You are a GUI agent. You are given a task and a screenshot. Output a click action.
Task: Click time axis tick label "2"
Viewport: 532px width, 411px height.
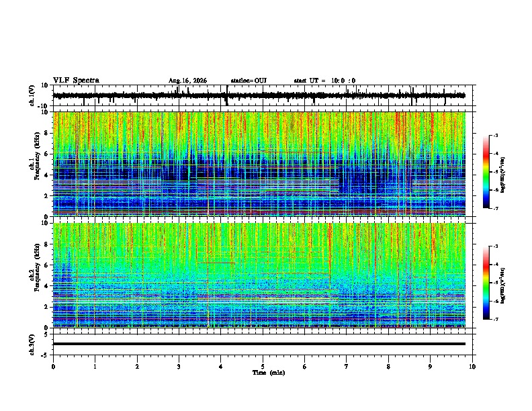(137, 367)
